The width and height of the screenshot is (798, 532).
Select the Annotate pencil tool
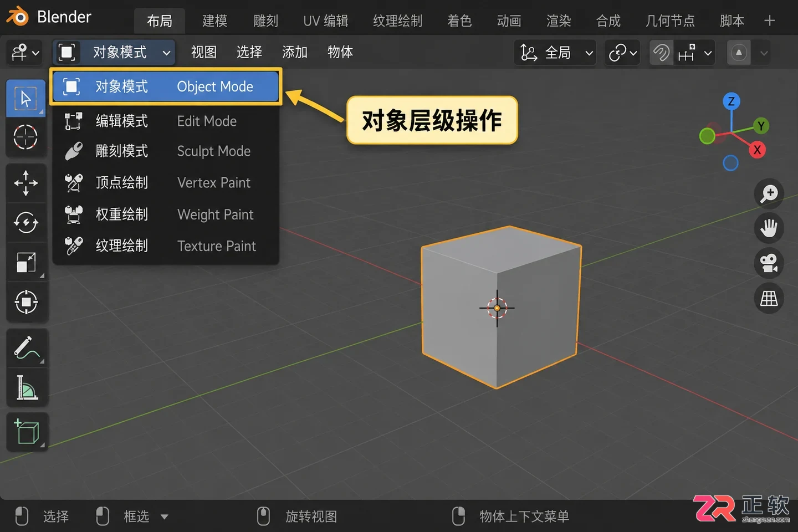pos(26,348)
